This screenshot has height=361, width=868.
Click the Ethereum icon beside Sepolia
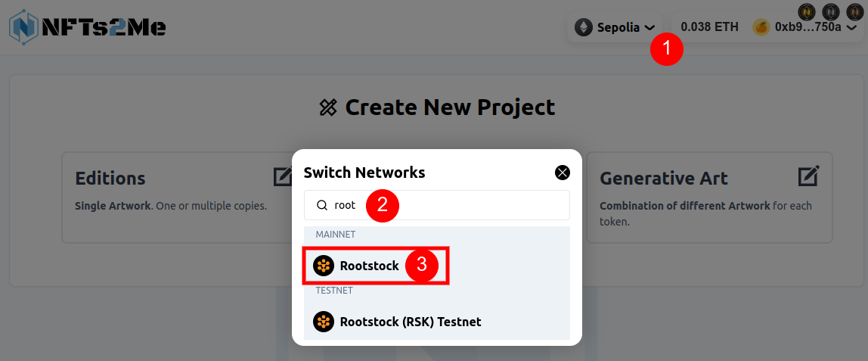tap(584, 27)
